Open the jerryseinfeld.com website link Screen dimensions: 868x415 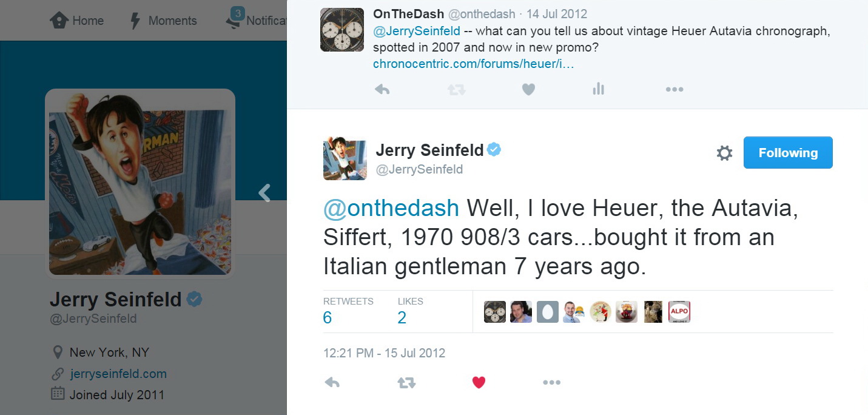point(118,374)
